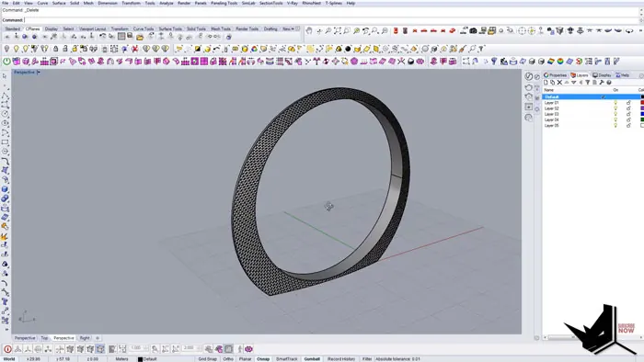Toggle Grid Snap in the status bar

pyautogui.click(x=207, y=358)
